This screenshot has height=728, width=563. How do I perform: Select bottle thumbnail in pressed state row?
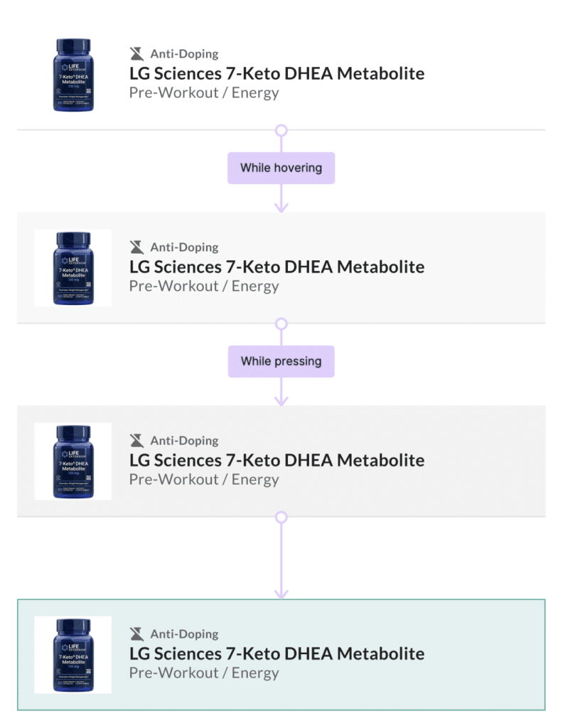pyautogui.click(x=73, y=461)
